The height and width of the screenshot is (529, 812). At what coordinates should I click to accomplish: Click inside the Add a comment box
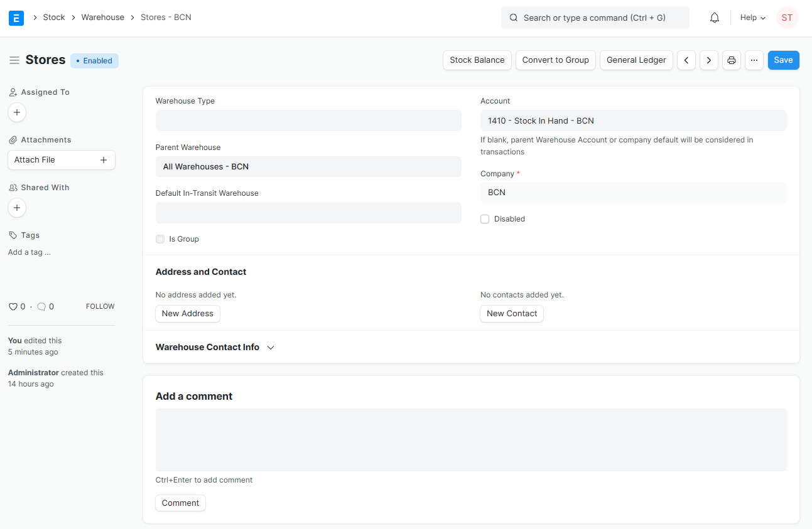[x=471, y=439]
